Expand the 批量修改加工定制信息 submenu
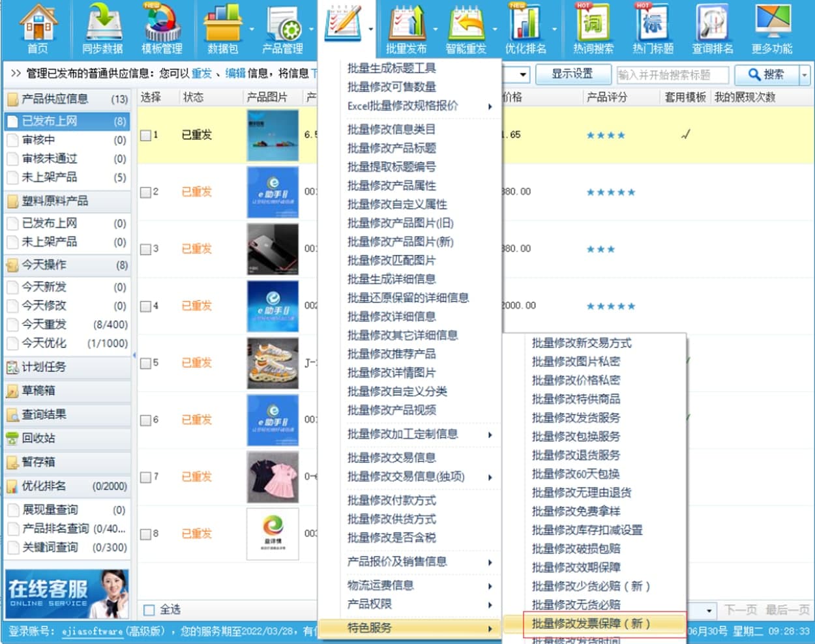Image resolution: width=815 pixels, height=644 pixels. point(417,434)
